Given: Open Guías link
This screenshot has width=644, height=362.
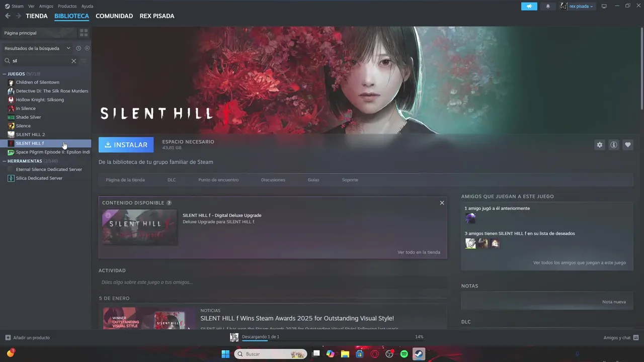Looking at the screenshot, I should click(313, 180).
